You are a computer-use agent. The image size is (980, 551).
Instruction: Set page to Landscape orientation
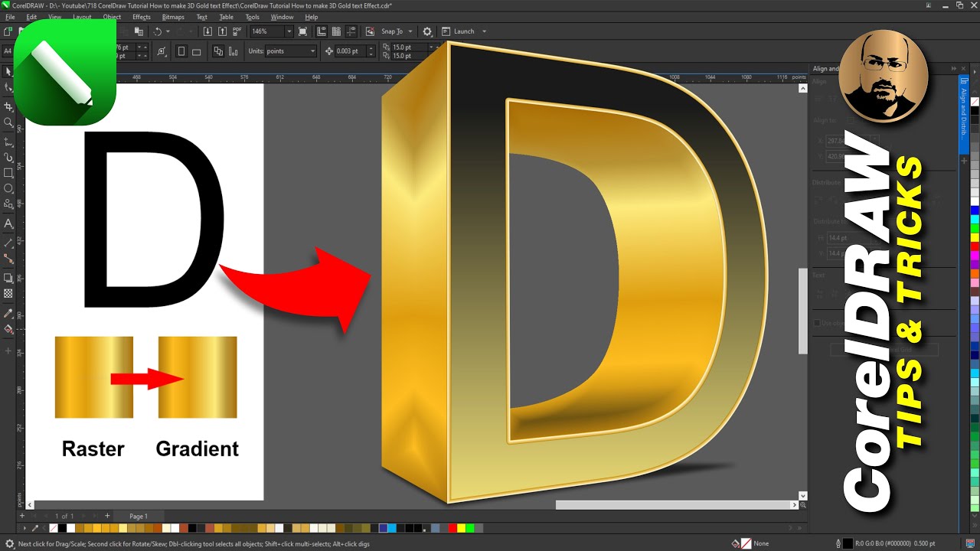tap(196, 51)
